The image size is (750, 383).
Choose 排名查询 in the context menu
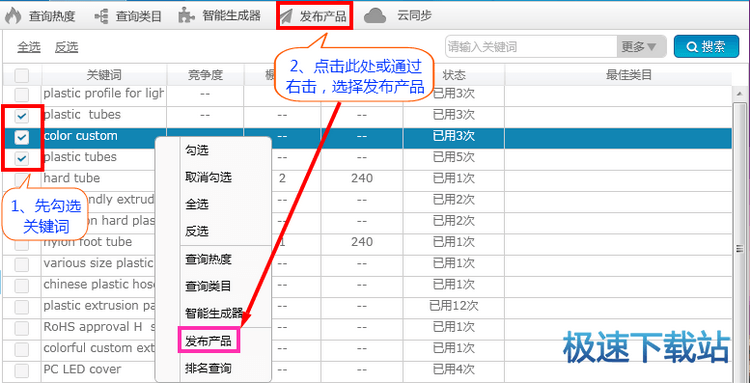coord(213,368)
